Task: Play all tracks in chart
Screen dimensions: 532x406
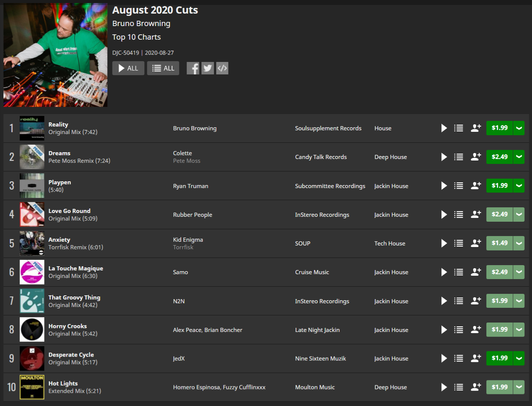Action: coord(128,68)
